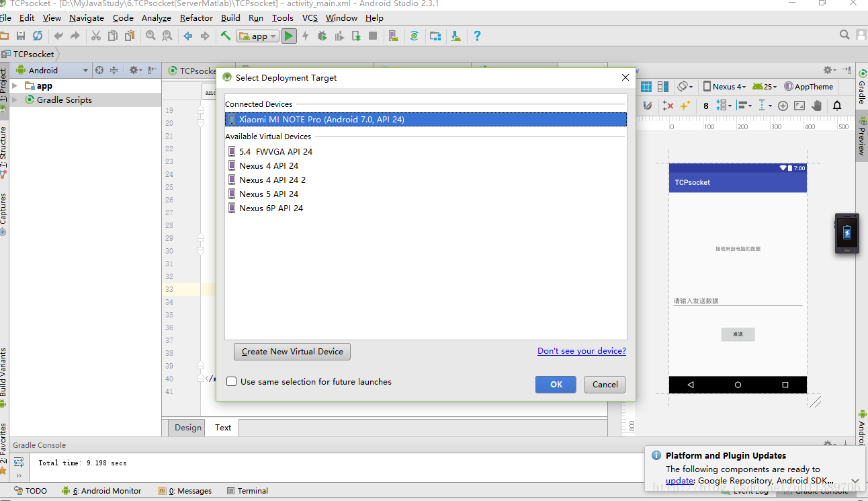868x501 pixels.
Task: Click the Cancel button in dialog
Action: pyautogui.click(x=605, y=385)
